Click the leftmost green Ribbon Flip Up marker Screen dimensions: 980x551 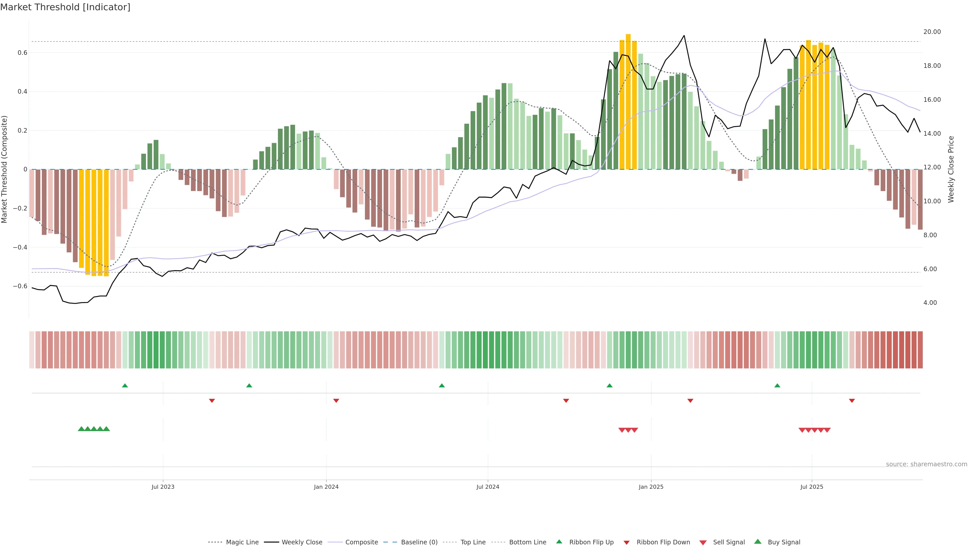click(125, 386)
